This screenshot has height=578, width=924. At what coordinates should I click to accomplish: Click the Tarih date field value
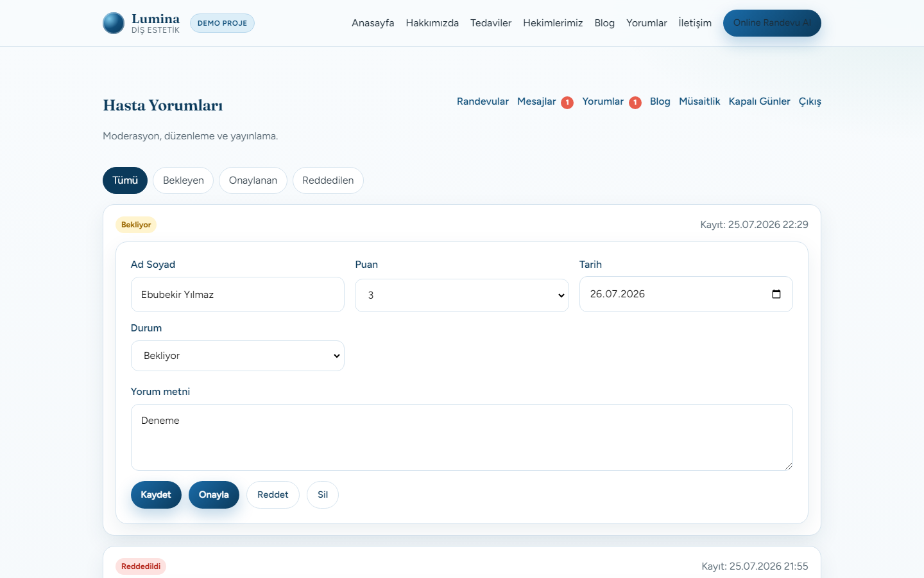click(617, 294)
